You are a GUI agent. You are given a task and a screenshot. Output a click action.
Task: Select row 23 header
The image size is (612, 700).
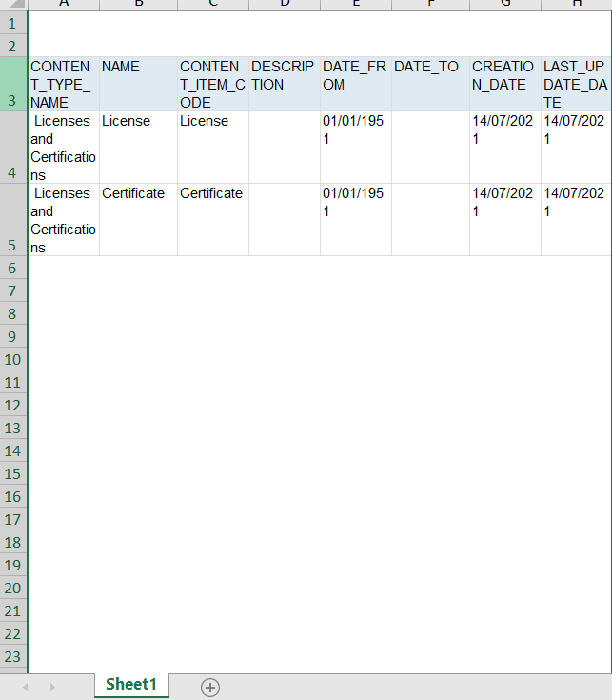point(13,656)
